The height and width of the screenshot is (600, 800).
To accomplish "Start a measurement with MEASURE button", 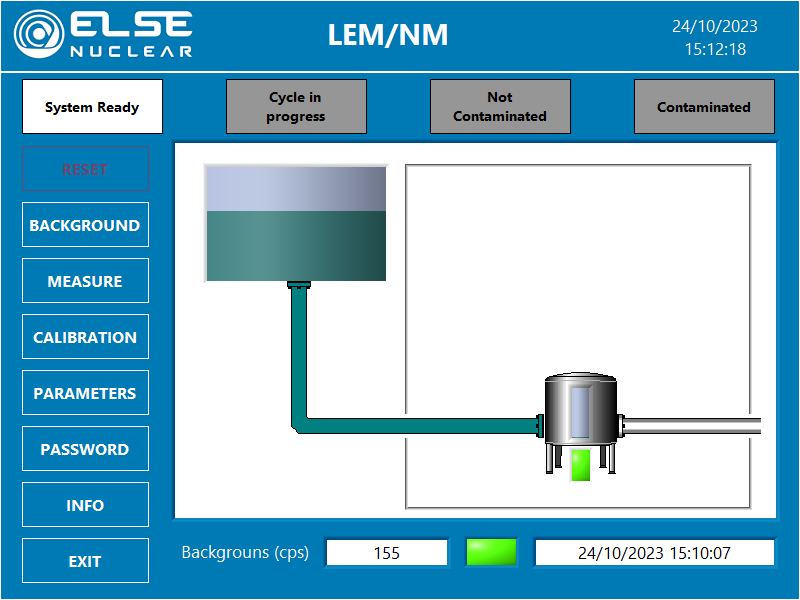I will click(x=85, y=281).
